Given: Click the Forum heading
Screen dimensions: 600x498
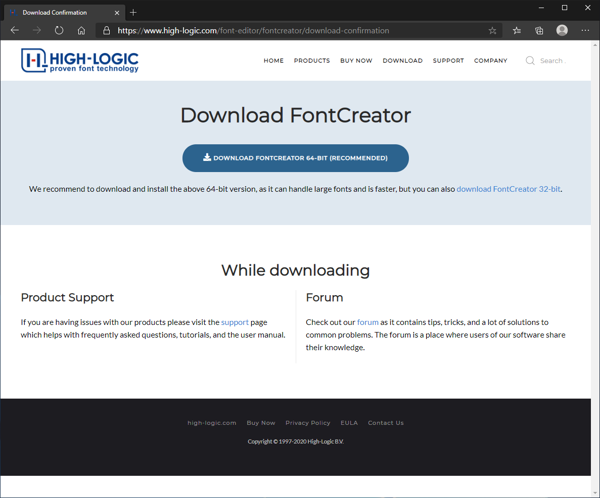Looking at the screenshot, I should pos(324,297).
